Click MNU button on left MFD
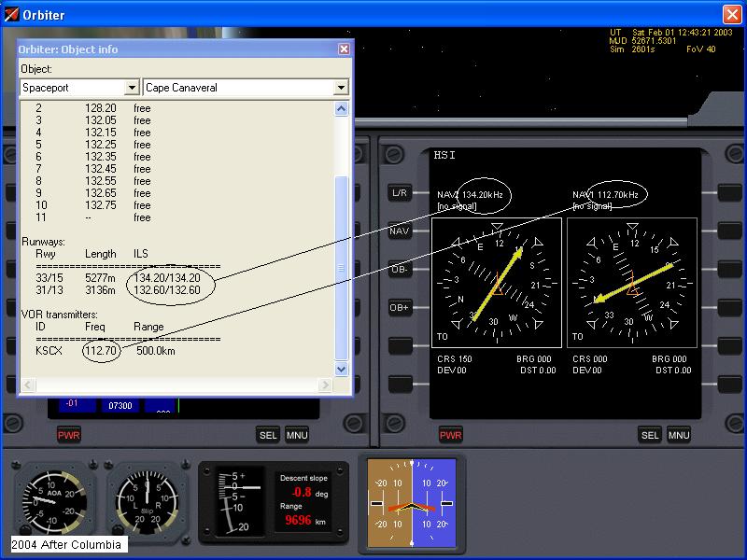This screenshot has width=747, height=560. coord(297,435)
